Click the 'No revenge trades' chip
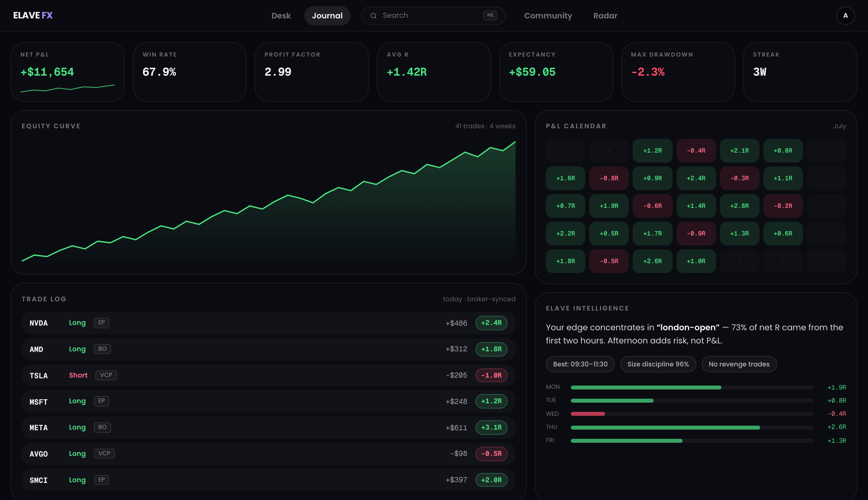Screen dimensions: 868x500 coord(739,364)
